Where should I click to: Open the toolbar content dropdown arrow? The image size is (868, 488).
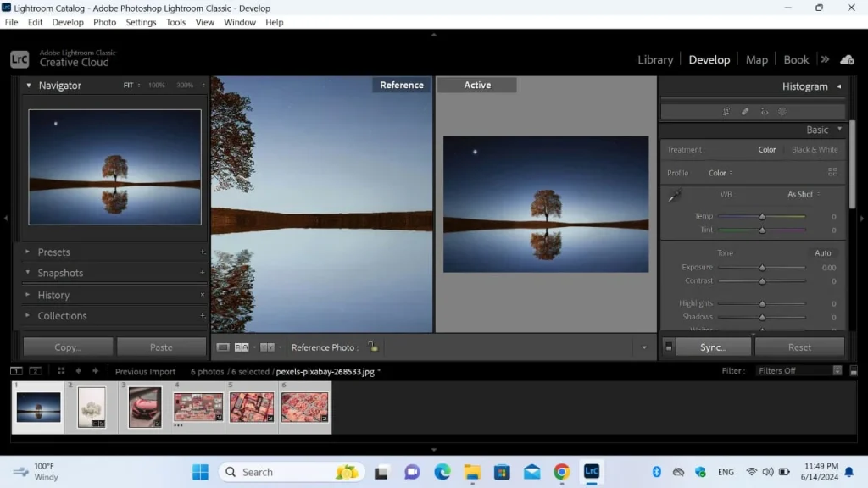coord(644,347)
